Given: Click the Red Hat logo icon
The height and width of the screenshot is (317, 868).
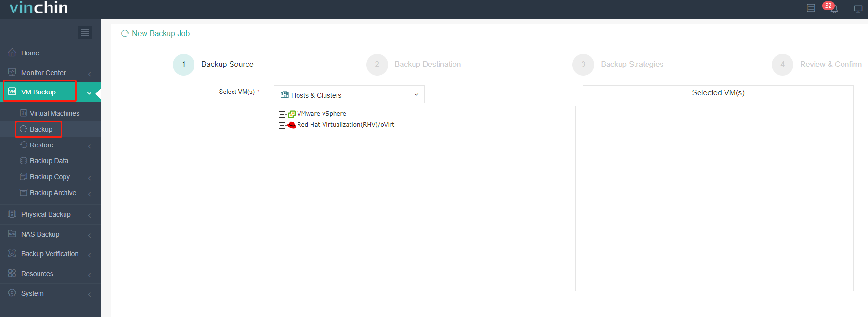Looking at the screenshot, I should tap(292, 125).
